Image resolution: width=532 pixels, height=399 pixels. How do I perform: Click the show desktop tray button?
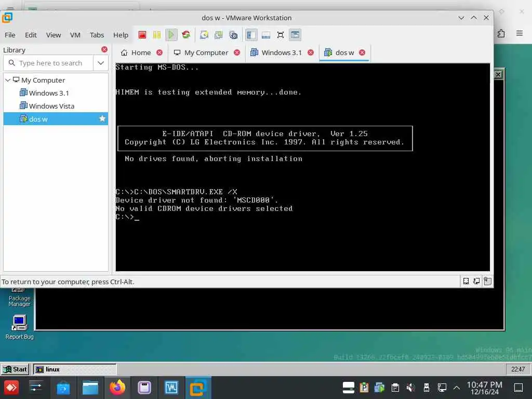(x=518, y=388)
